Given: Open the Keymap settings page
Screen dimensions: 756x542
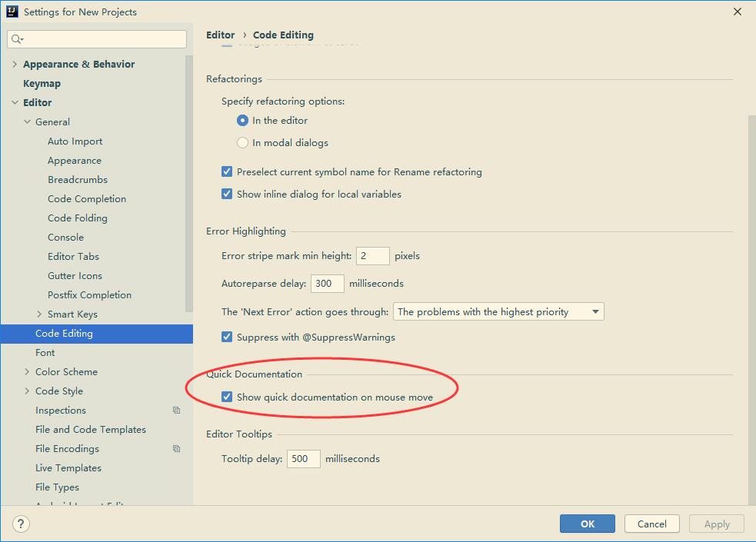Looking at the screenshot, I should point(42,83).
